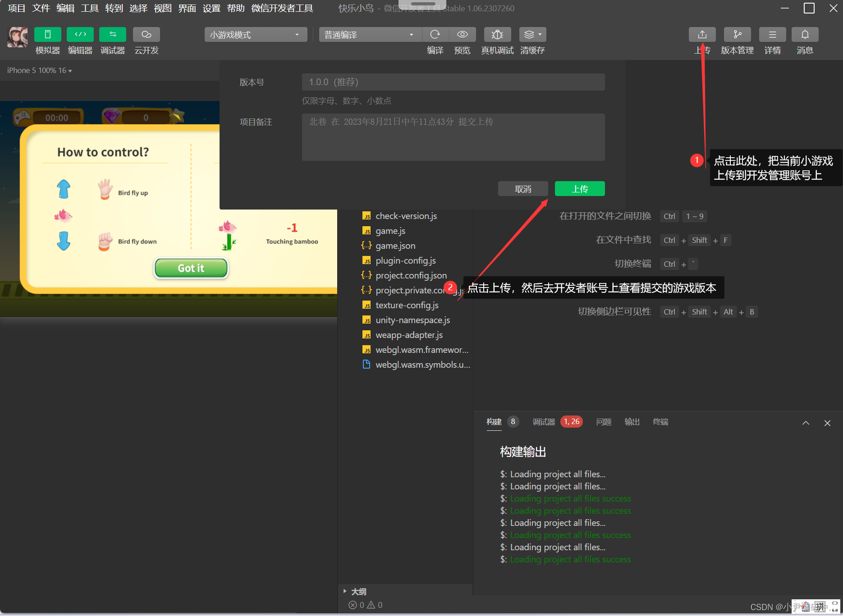Open game.json in file tree
The width and height of the screenshot is (843, 616).
click(x=395, y=246)
